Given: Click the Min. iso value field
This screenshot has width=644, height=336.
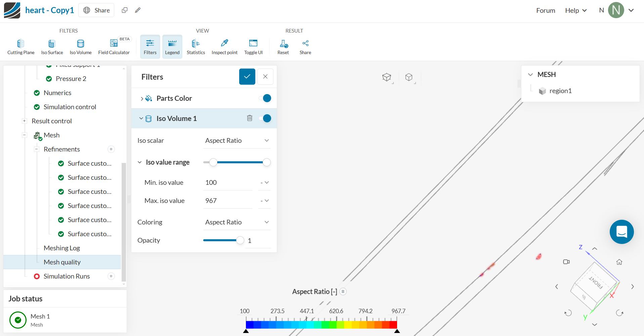Looking at the screenshot, I should point(228,182).
